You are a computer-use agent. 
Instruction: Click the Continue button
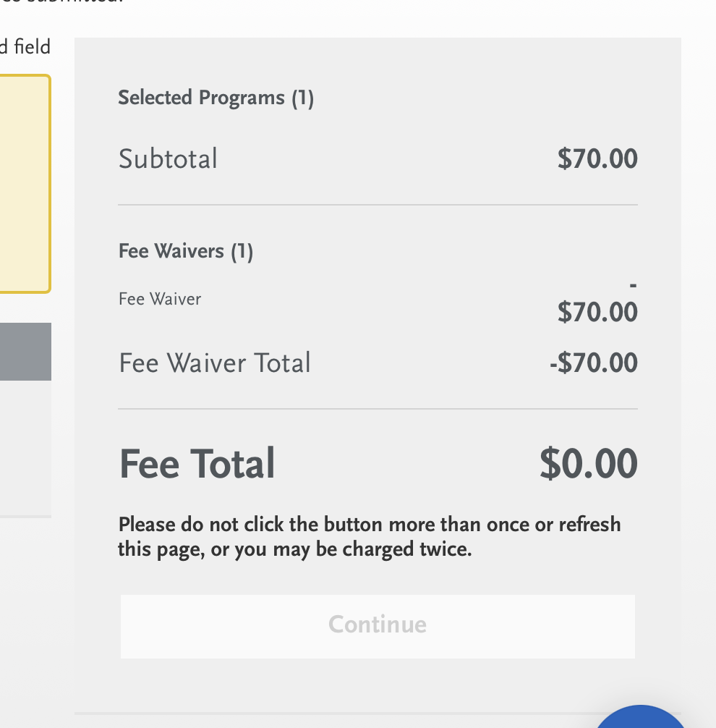(377, 626)
